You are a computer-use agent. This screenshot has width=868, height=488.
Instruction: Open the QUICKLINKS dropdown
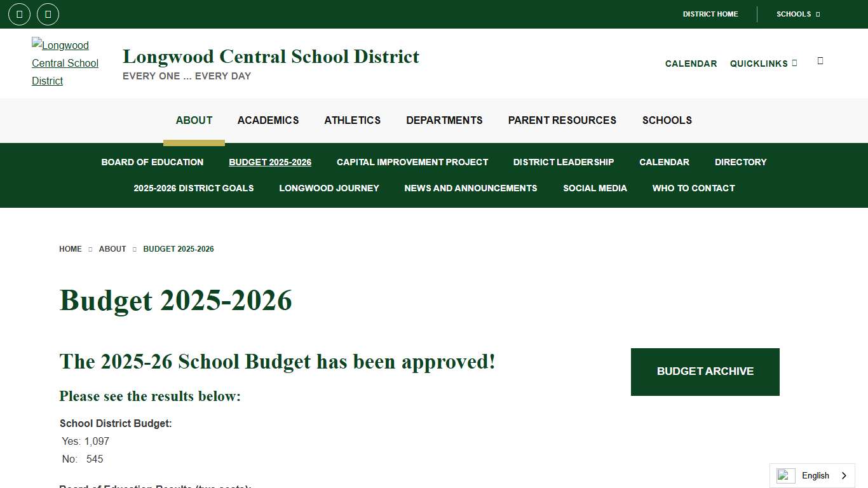pos(763,64)
